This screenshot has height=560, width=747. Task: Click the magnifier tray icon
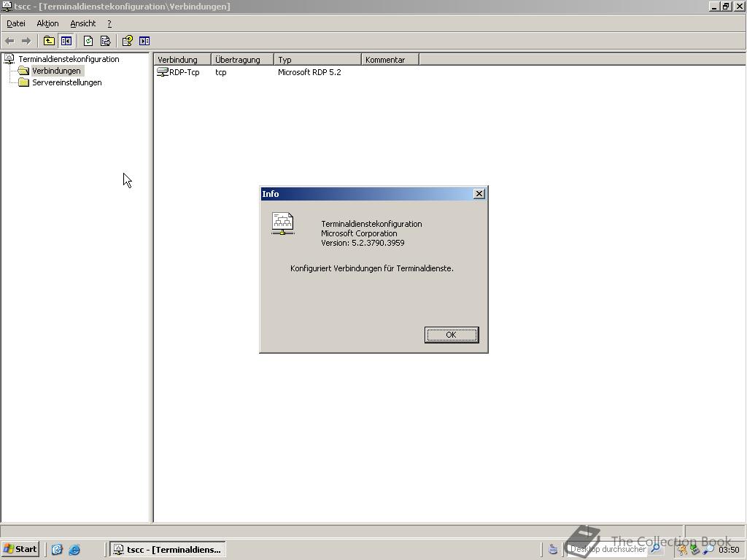click(x=708, y=550)
